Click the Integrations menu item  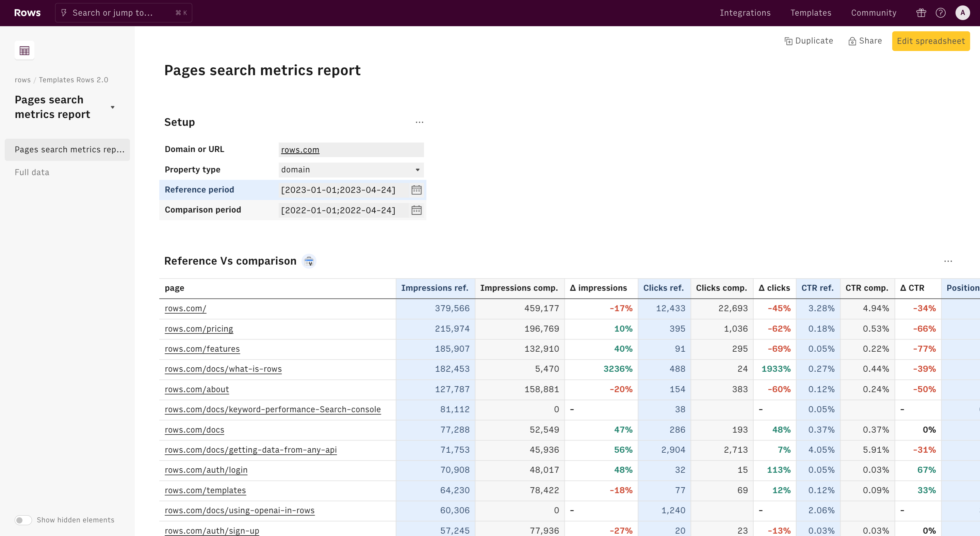[745, 13]
